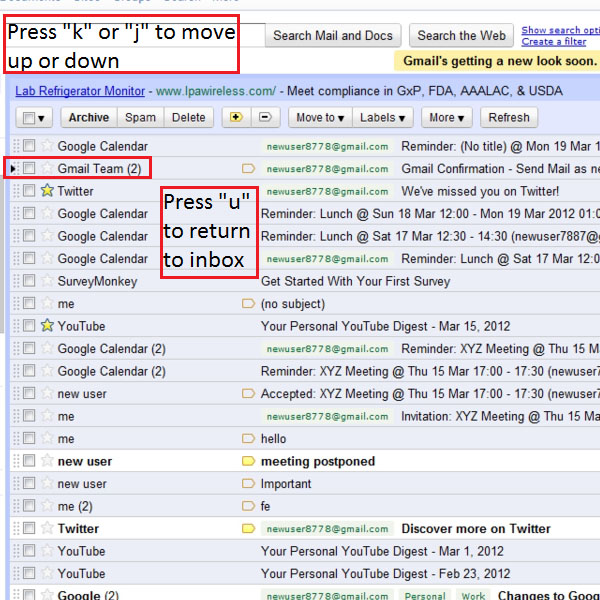Click yellow importance marker on 'Discover more on Twitter'

click(x=248, y=528)
